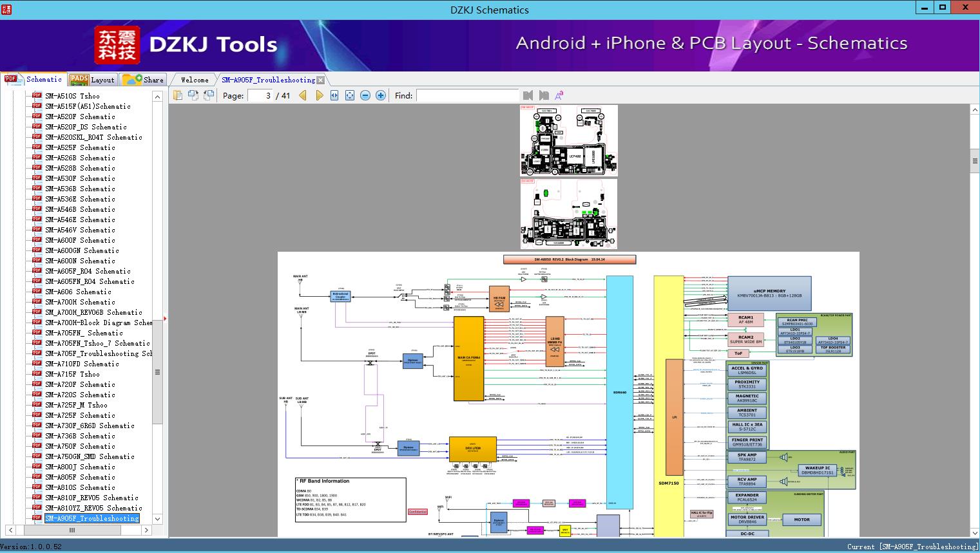The image size is (980, 553).
Task: Click the tree panel scroll down arrow
Action: [x=157, y=519]
